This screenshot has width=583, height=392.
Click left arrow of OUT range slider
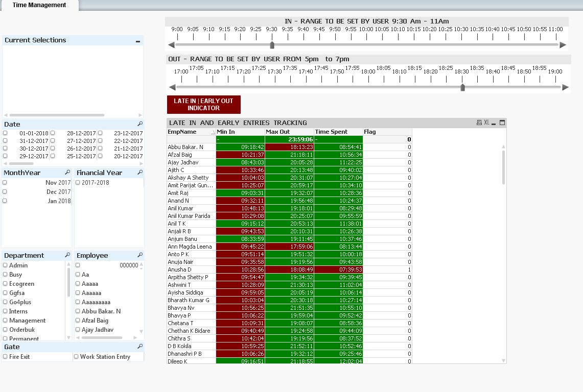point(172,87)
